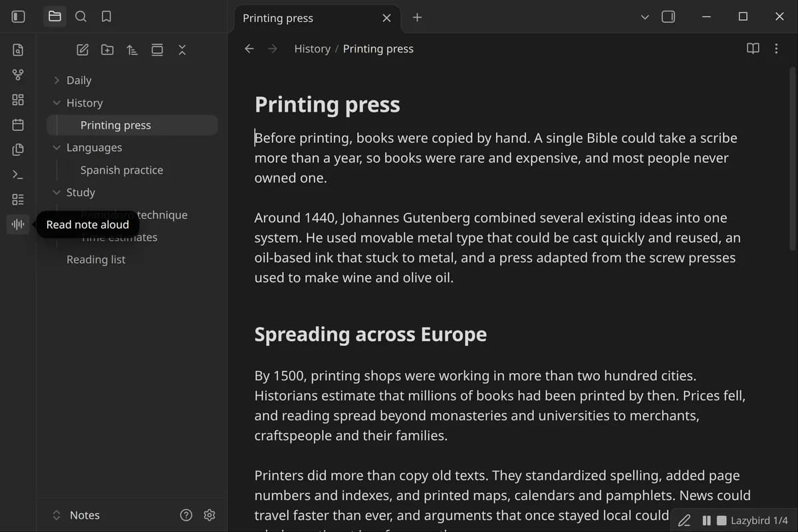Switch note to reading view
The width and height of the screenshot is (798, 532).
[x=753, y=49]
